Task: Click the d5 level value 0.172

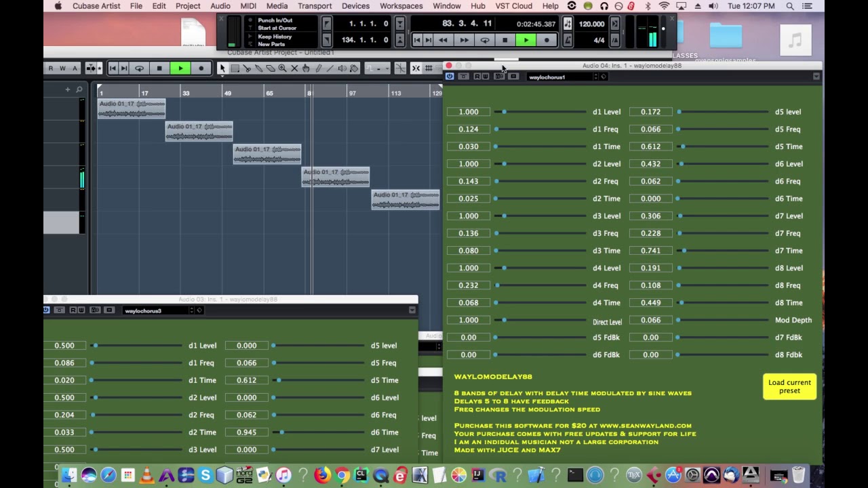Action: tap(650, 112)
